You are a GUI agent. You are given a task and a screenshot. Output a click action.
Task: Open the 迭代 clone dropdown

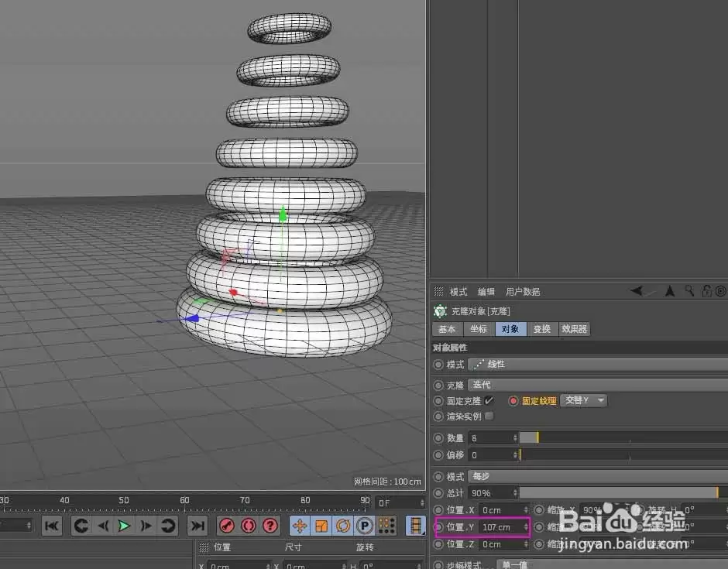481,384
